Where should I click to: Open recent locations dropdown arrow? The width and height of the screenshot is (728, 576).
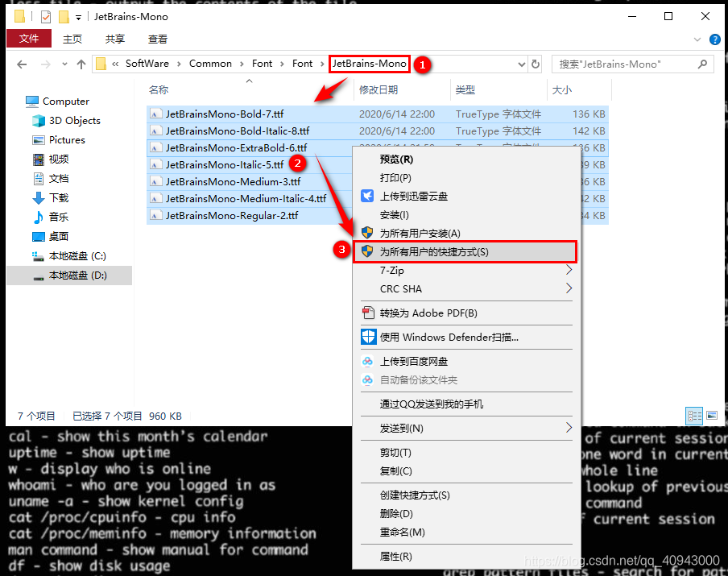(64, 64)
